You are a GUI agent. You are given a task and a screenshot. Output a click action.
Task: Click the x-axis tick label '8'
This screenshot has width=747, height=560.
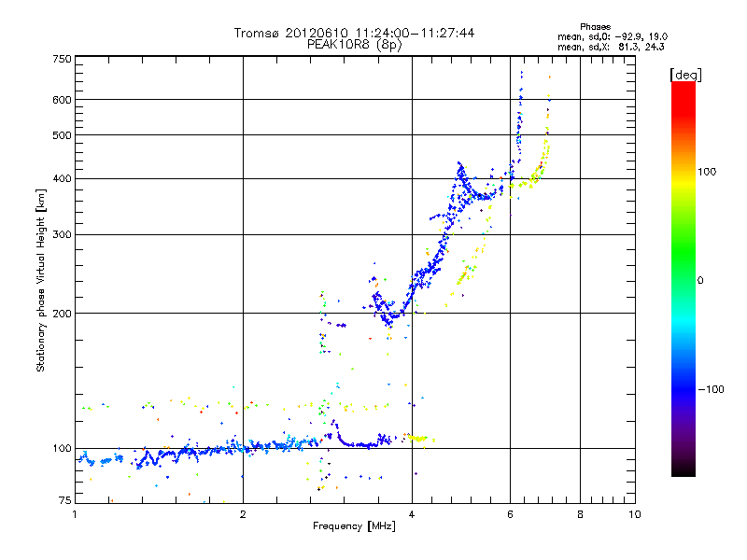coord(580,515)
